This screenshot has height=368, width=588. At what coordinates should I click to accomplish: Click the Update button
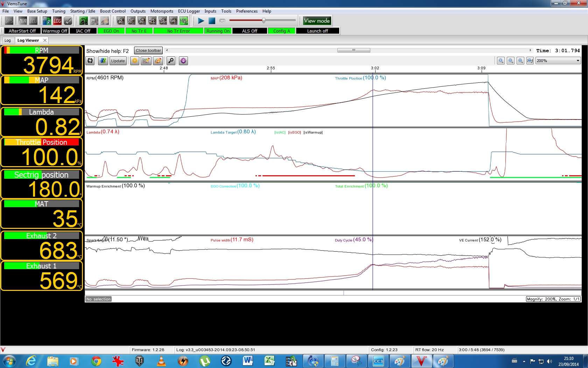[118, 61]
